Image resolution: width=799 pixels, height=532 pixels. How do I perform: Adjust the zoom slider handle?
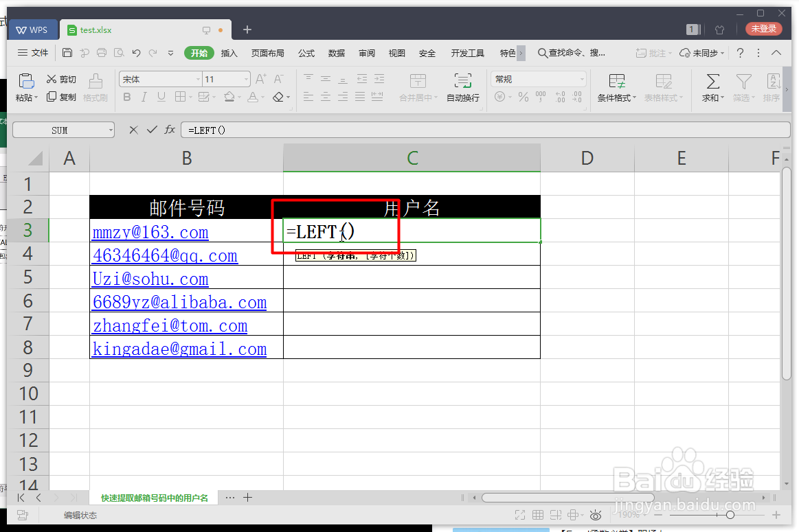730,516
